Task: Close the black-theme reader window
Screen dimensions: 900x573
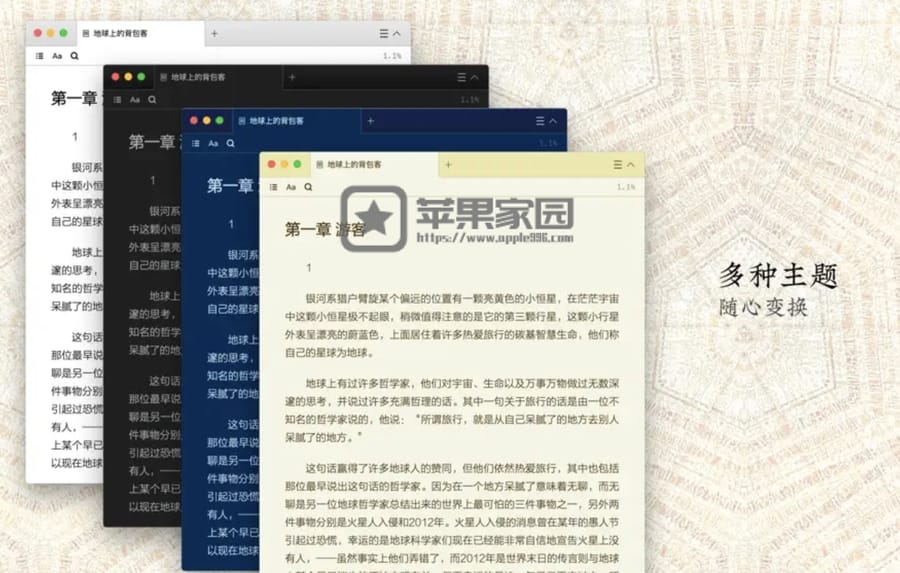Action: click(115, 77)
